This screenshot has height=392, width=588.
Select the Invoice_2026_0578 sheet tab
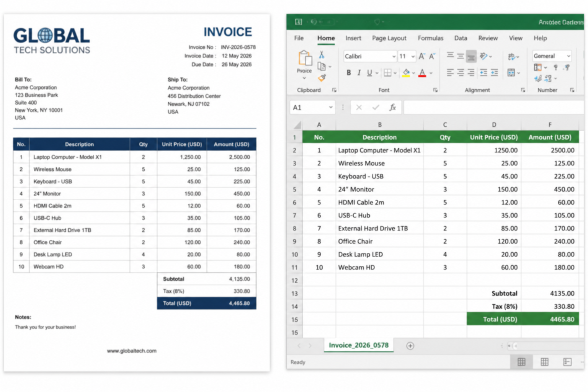(x=359, y=345)
